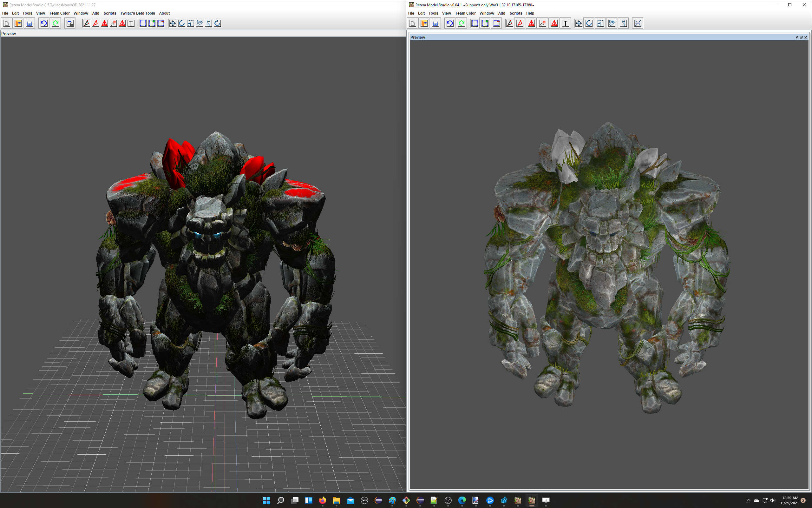
Task: Select vertex selection mode in left window
Action: point(87,23)
